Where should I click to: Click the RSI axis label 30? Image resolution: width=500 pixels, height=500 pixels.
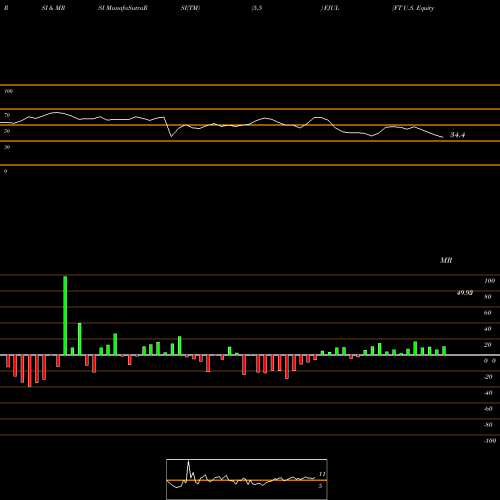point(7,147)
